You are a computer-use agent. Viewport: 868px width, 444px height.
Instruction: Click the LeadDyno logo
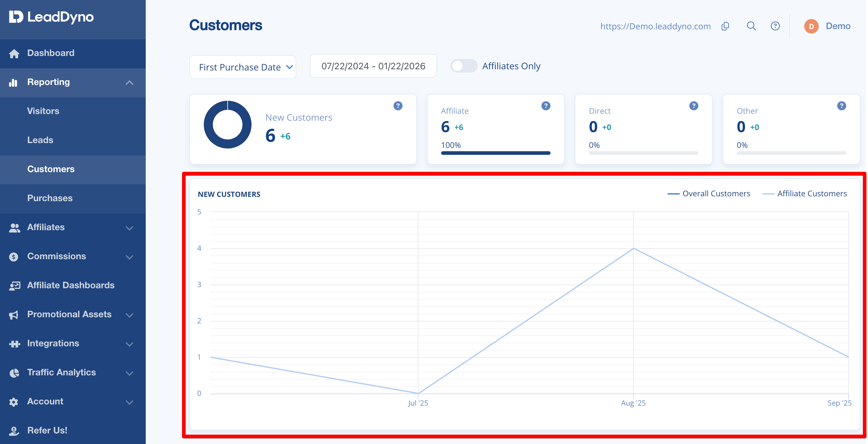click(52, 17)
